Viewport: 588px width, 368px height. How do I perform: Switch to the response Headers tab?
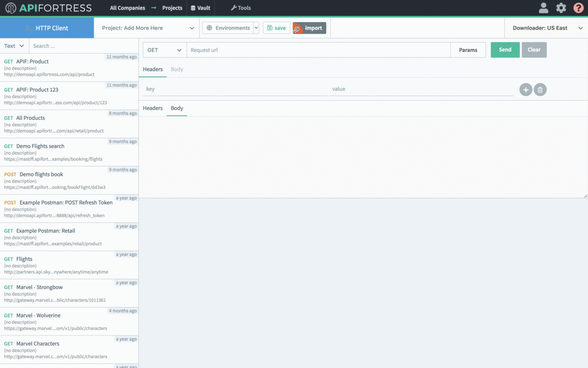[152, 108]
